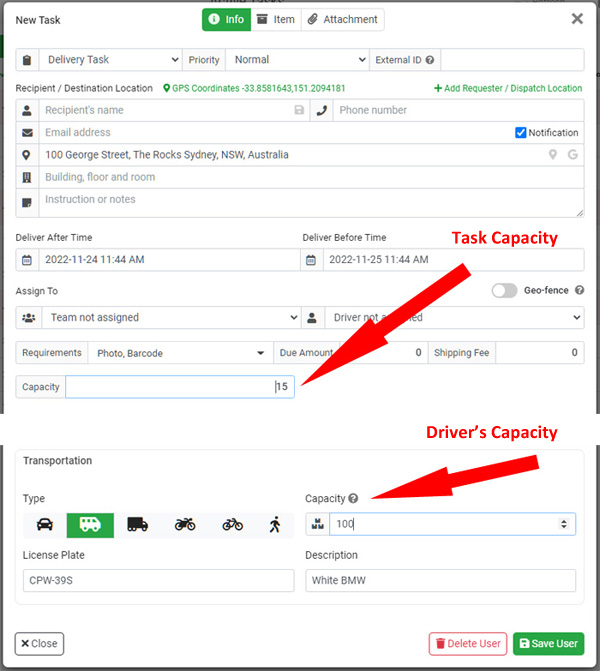Click the save recipient disk icon
The image size is (600, 671).
pyautogui.click(x=299, y=110)
